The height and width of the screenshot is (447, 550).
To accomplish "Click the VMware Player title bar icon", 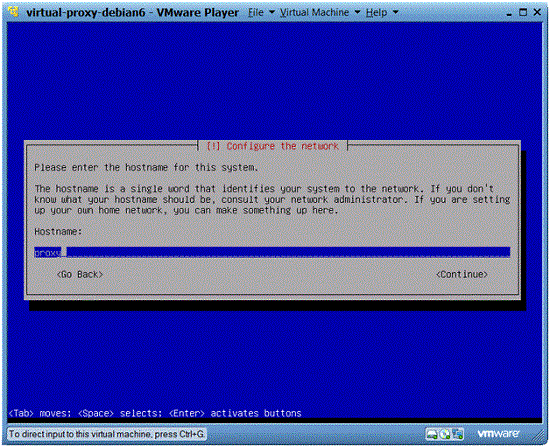I will (x=14, y=12).
